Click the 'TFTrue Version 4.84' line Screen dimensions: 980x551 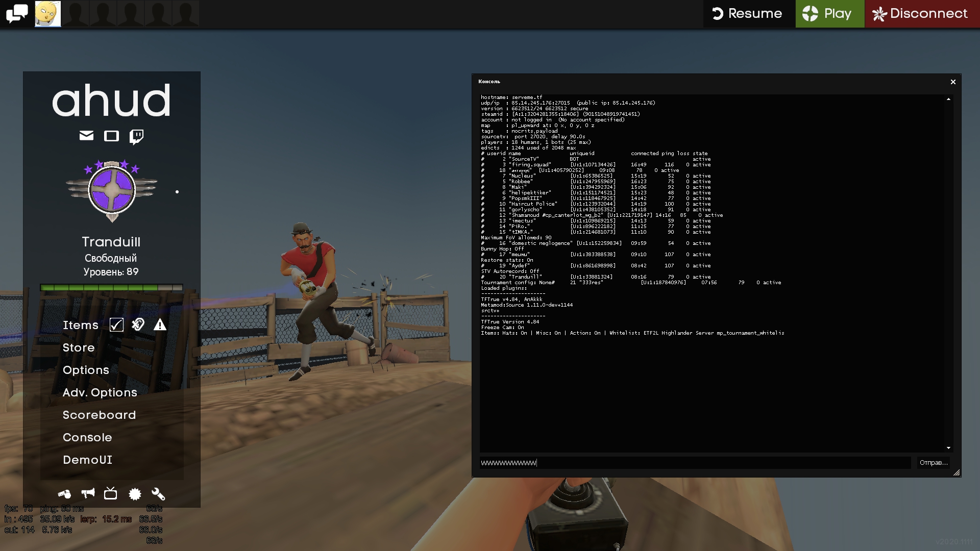click(510, 322)
